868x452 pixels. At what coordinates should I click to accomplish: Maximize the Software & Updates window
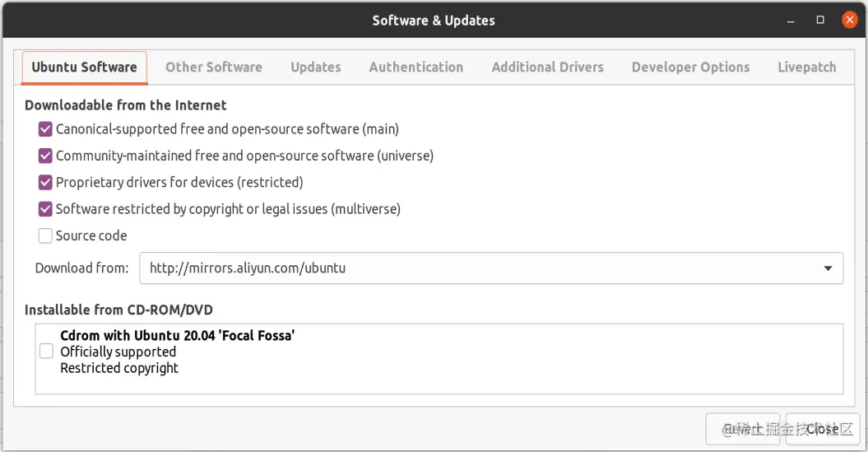819,20
